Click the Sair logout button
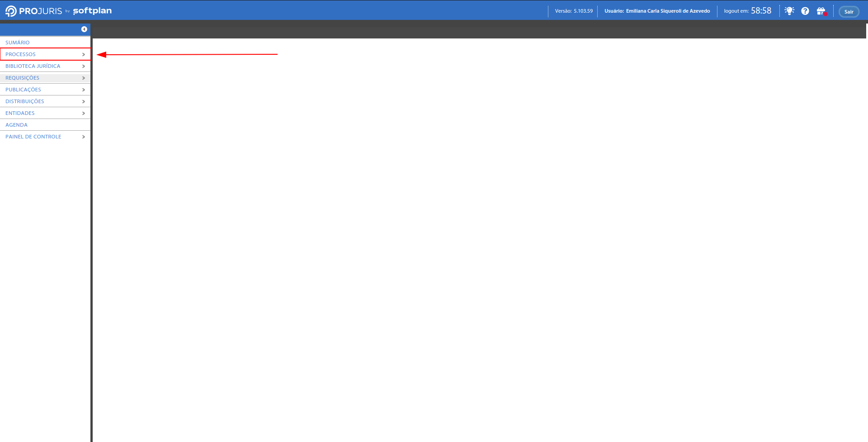 [849, 12]
